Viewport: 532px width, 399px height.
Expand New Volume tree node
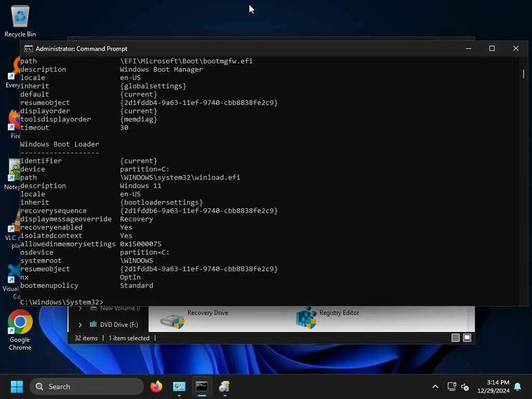click(x=80, y=309)
